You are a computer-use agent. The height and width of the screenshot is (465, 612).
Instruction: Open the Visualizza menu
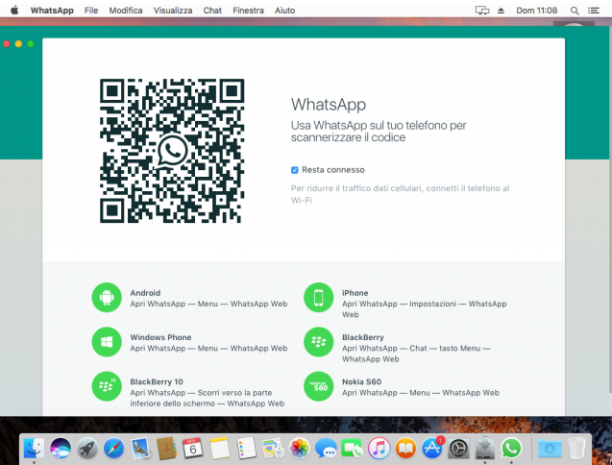click(x=173, y=11)
